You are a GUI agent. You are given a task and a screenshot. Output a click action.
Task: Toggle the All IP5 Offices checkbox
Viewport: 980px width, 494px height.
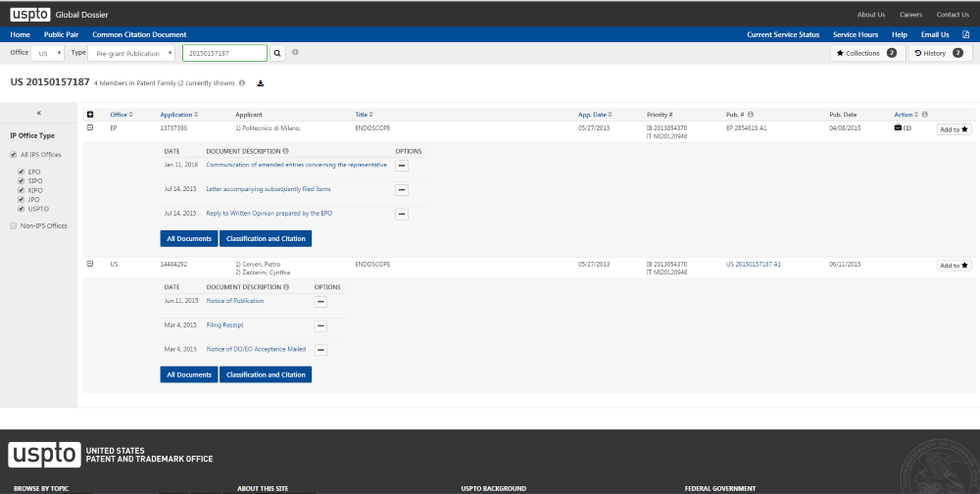point(13,155)
